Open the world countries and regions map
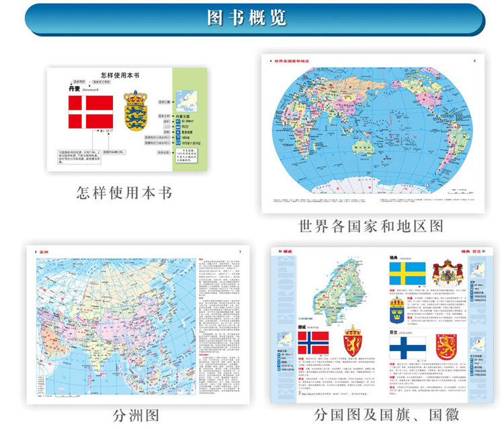This screenshot has width=504, height=429. click(x=373, y=130)
